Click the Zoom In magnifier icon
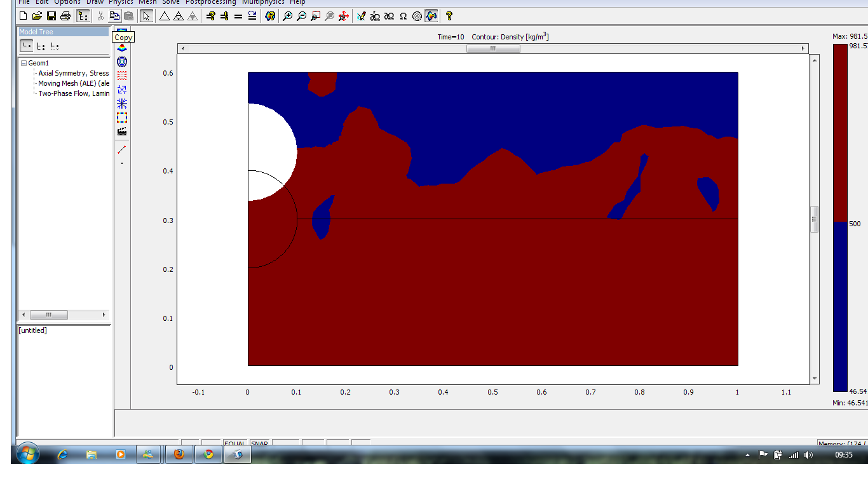The width and height of the screenshot is (868, 488). 288,16
